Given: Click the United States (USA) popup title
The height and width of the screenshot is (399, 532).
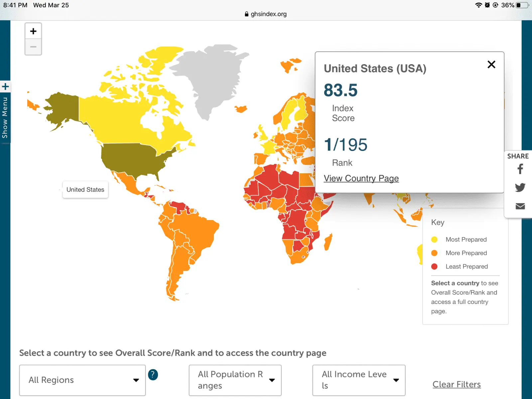Looking at the screenshot, I should 375,68.
